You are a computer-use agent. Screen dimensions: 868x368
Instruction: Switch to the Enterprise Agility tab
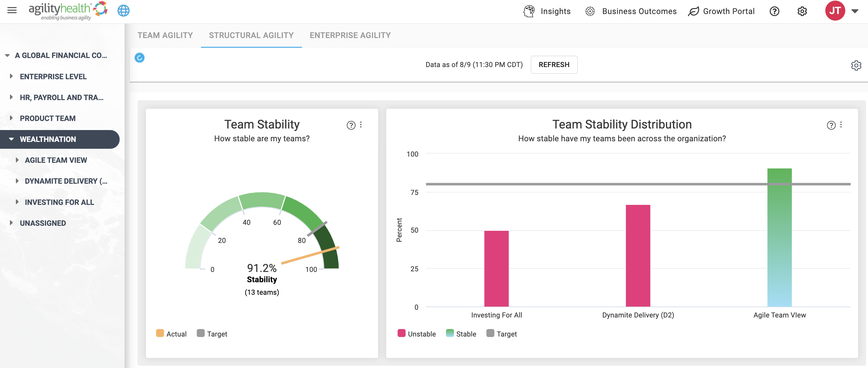click(x=350, y=36)
